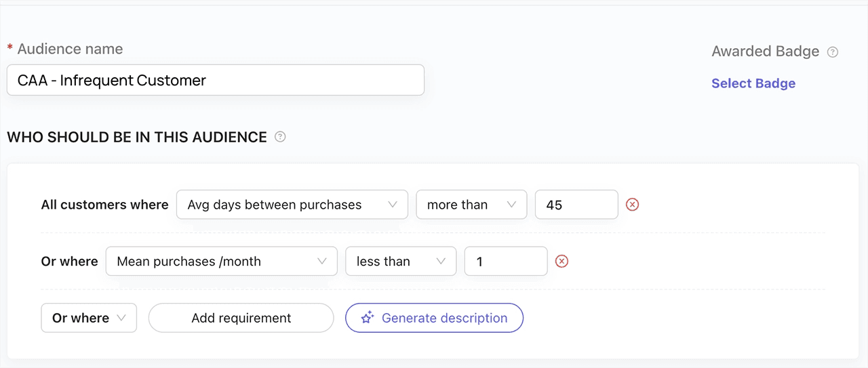Open the Mean purchases /month dropdown
The image size is (868, 368).
221,262
